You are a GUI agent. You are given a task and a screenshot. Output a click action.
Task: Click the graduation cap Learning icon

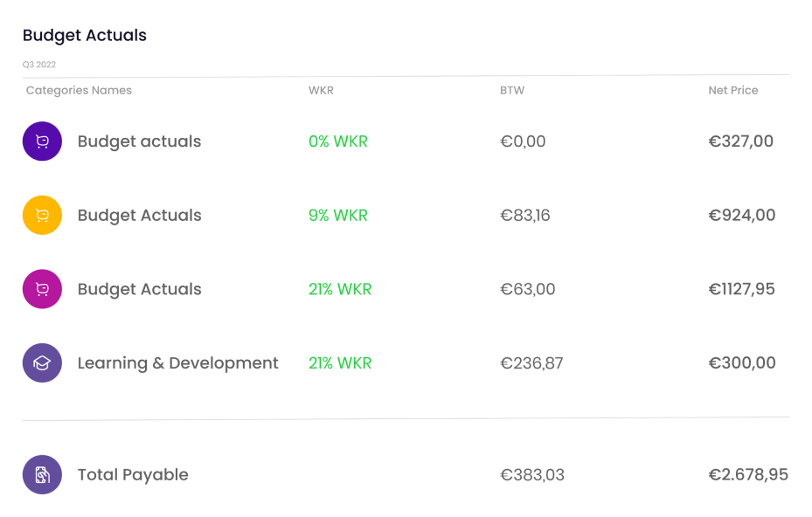[42, 362]
